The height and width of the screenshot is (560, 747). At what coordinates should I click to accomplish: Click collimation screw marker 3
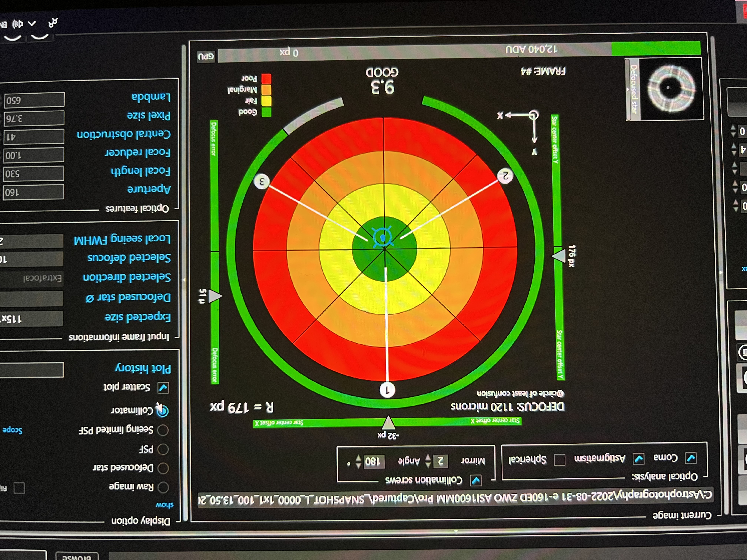tap(262, 182)
